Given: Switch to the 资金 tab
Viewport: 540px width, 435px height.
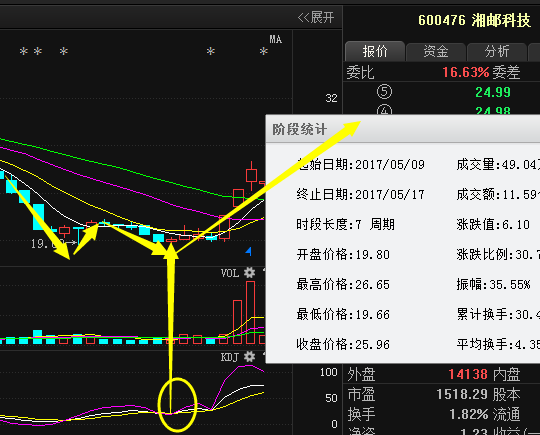Looking at the screenshot, I should click(x=436, y=52).
